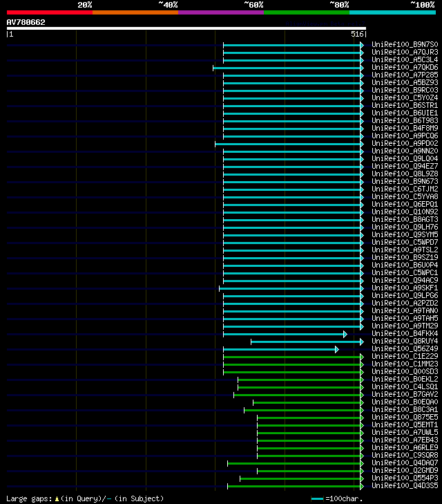The width and height of the screenshot is (442, 504).
Task: Click the Large gaps legend text
Action: 85,499
